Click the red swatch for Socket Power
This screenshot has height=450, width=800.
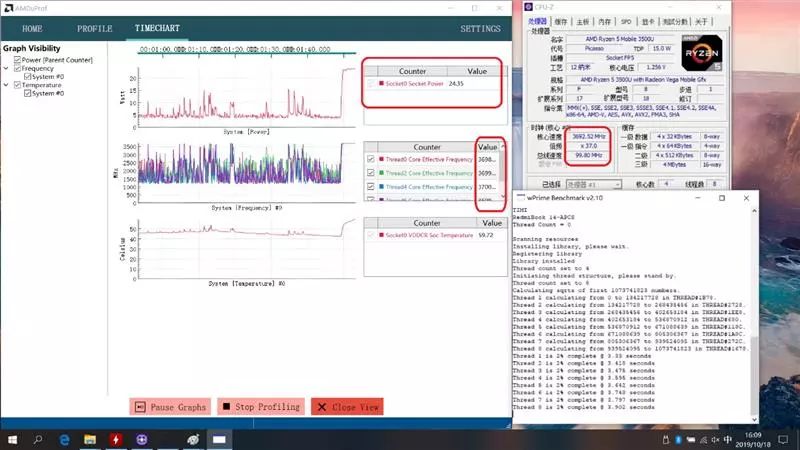pos(381,83)
